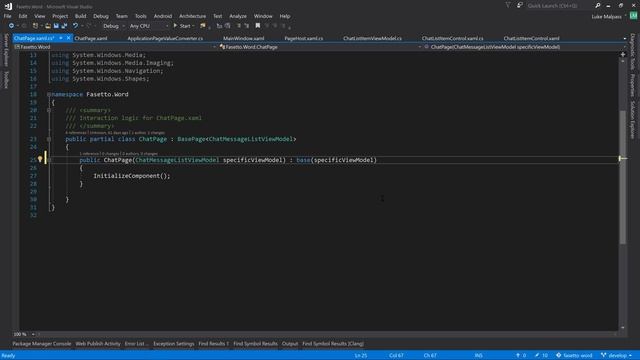Open the Output panel tab

tap(290, 344)
